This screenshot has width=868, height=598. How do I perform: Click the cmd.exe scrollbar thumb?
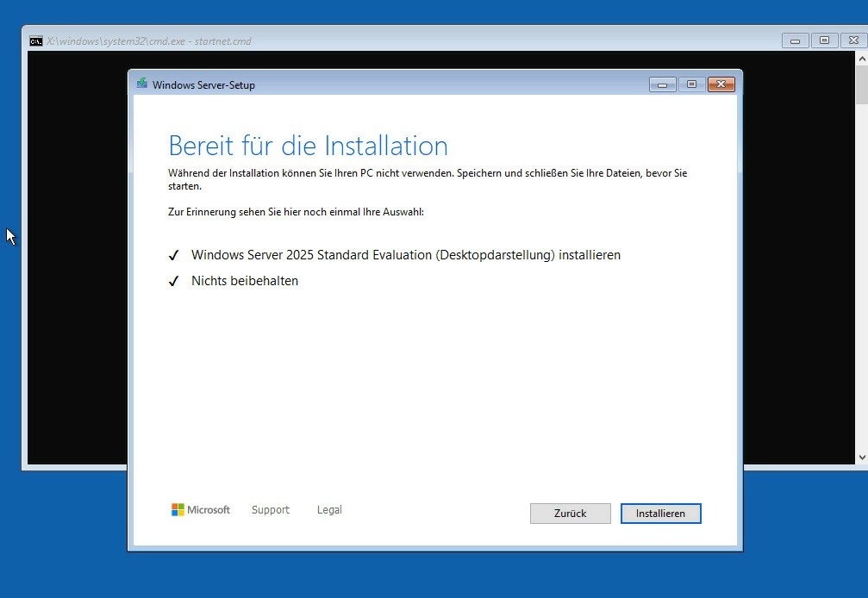tap(862, 84)
